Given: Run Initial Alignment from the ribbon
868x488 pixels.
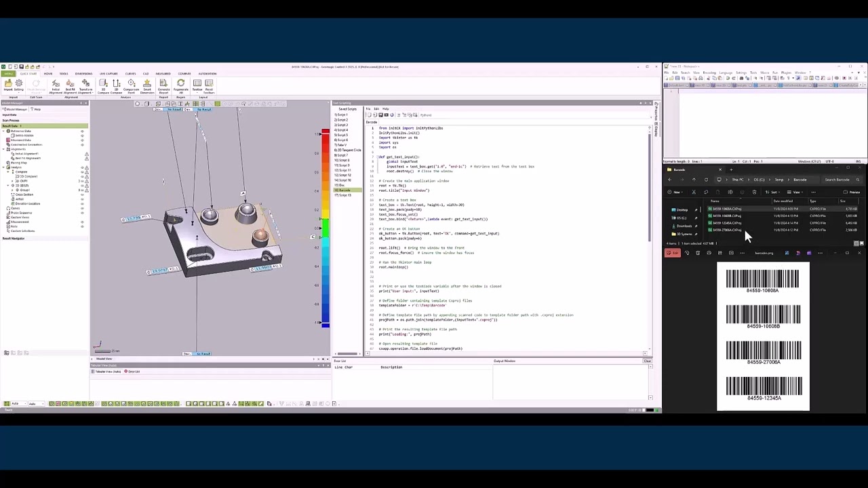Looking at the screenshot, I should tap(56, 87).
